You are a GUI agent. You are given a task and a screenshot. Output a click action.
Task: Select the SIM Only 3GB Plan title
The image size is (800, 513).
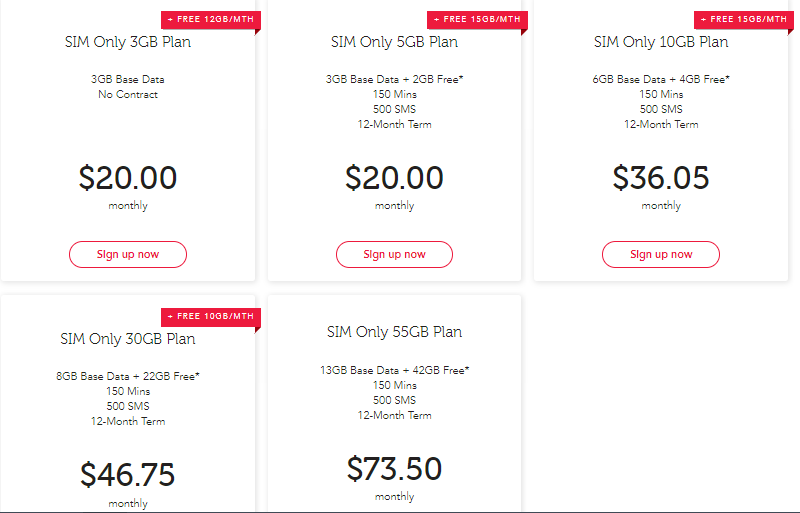(128, 42)
